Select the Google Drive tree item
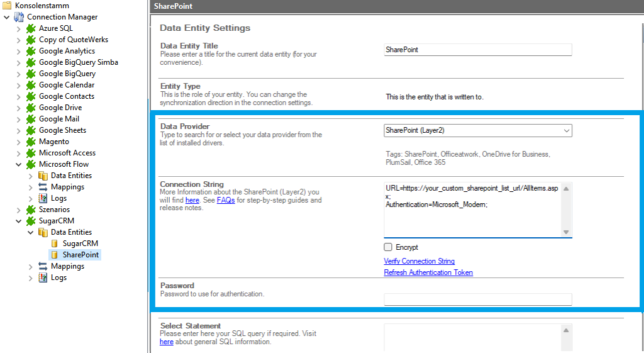Viewport: 644px width, 353px height. pyautogui.click(x=60, y=108)
